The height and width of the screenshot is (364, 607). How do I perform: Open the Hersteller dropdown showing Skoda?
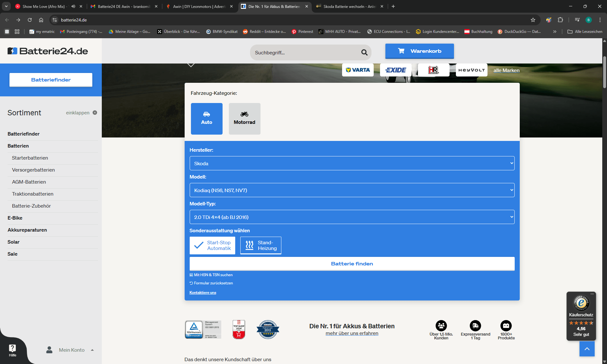pos(352,163)
